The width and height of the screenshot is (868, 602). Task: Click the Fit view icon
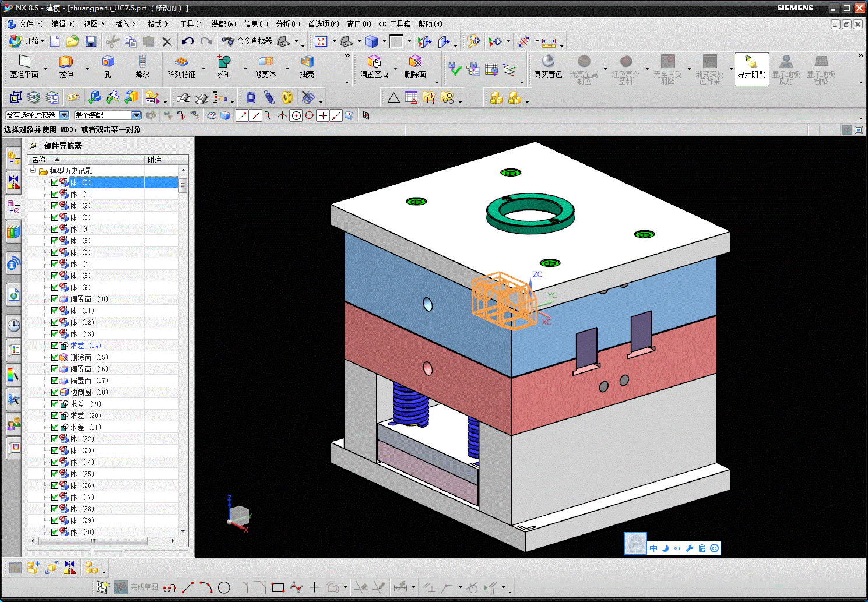[321, 41]
